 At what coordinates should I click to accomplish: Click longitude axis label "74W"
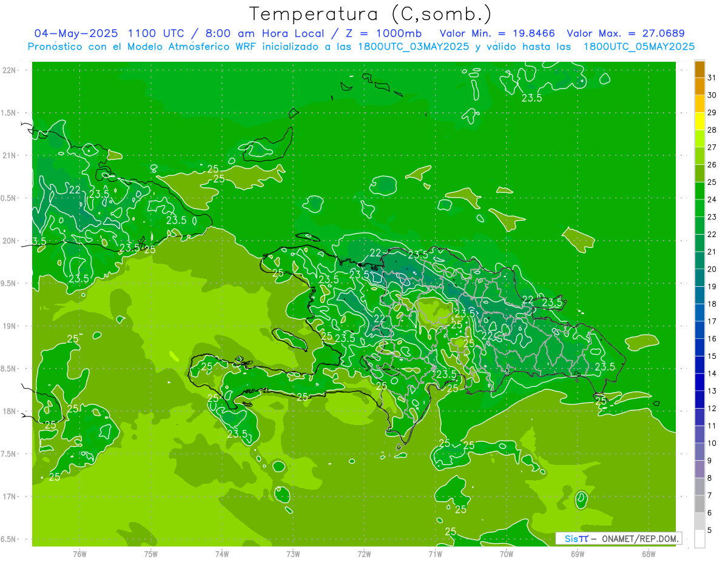(222, 554)
